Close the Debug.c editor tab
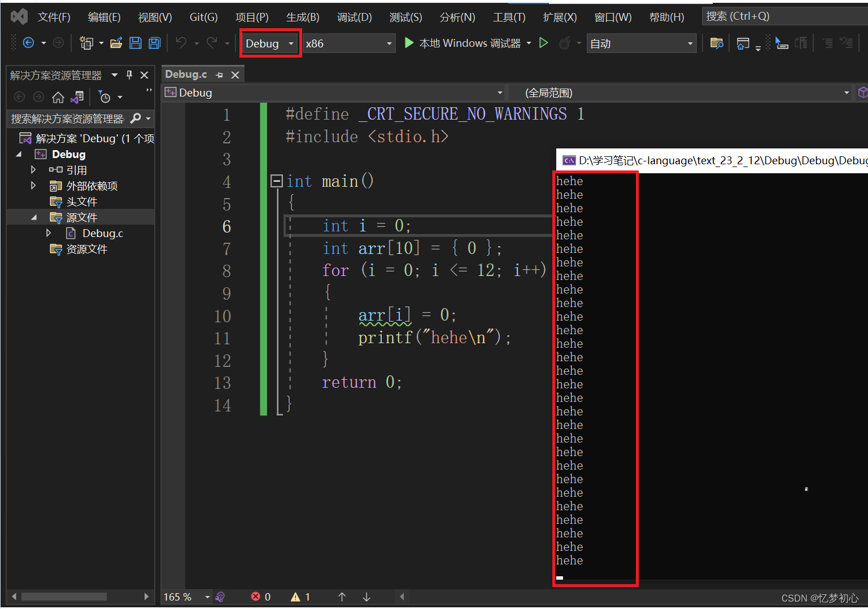The height and width of the screenshot is (609, 868). 235,75
